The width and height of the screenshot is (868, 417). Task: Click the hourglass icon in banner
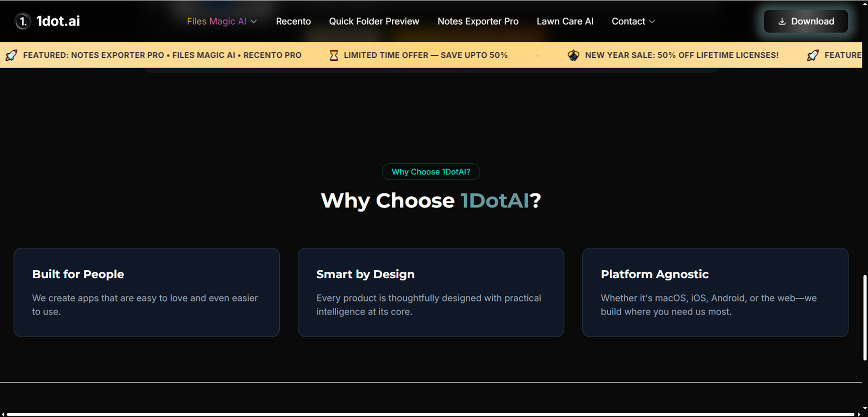point(334,55)
